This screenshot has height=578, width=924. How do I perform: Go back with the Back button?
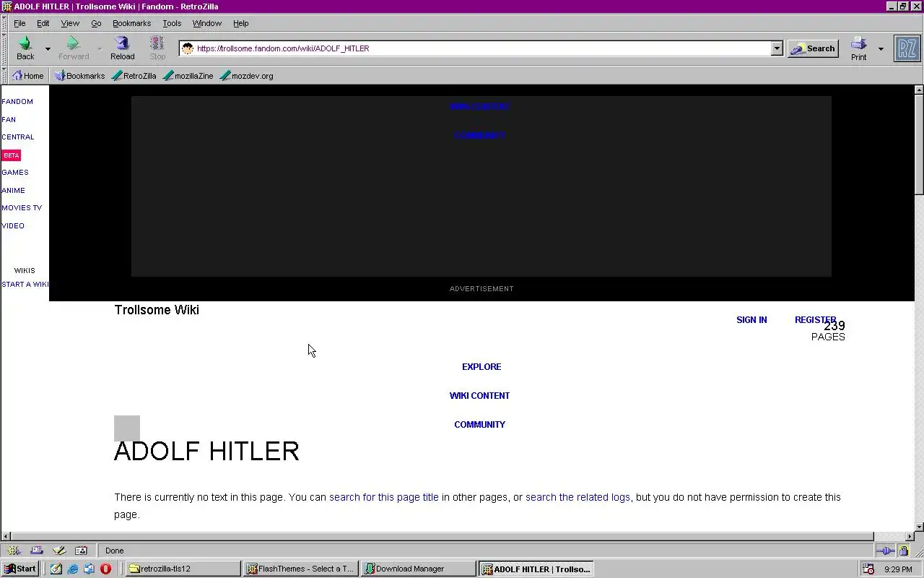(x=25, y=48)
